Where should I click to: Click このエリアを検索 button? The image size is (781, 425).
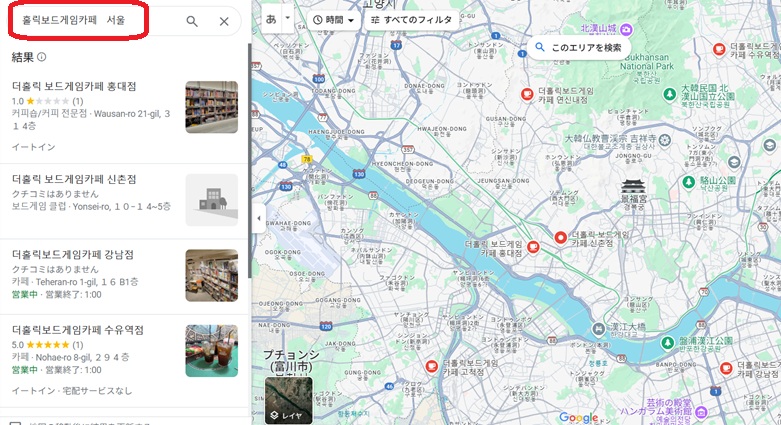tap(578, 47)
